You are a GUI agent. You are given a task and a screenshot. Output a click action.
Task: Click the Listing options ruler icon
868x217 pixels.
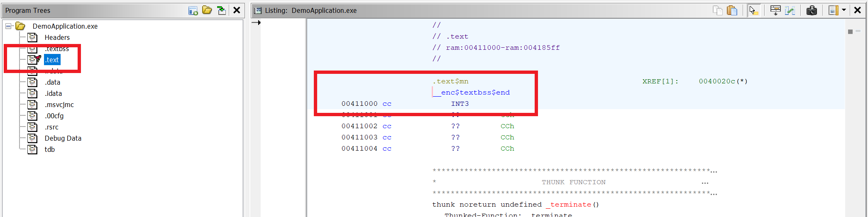833,10
